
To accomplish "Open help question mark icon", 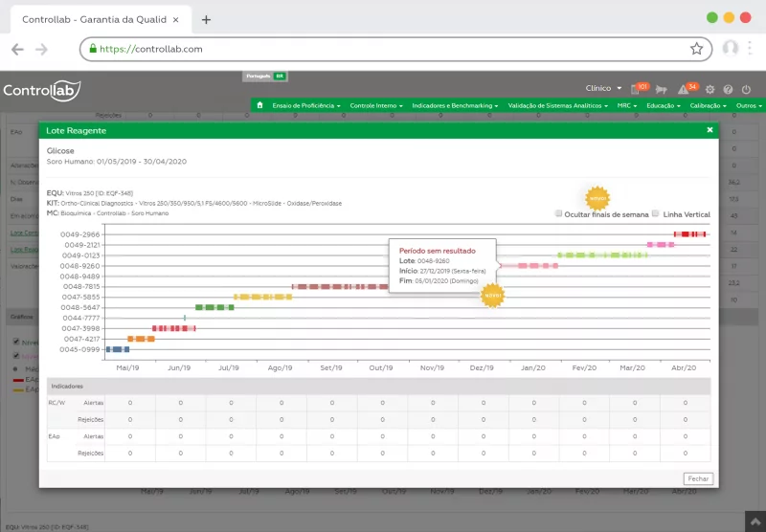I will click(x=728, y=89).
